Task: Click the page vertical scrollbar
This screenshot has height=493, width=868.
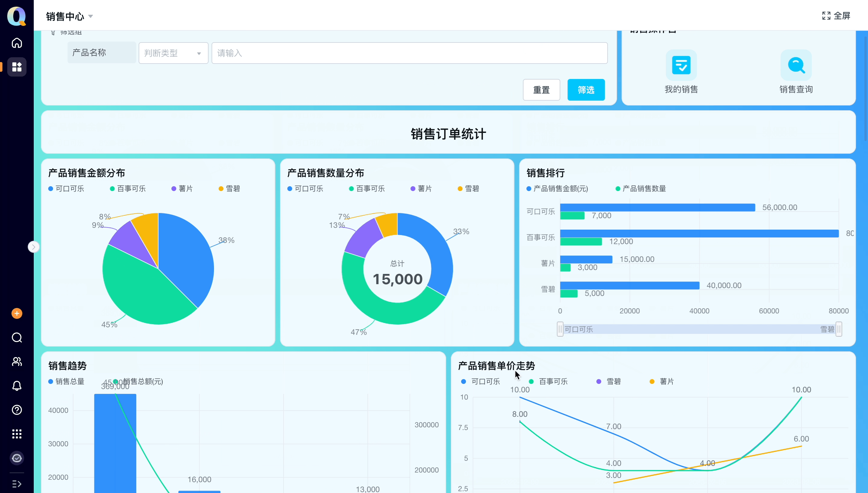Action: click(x=865, y=88)
